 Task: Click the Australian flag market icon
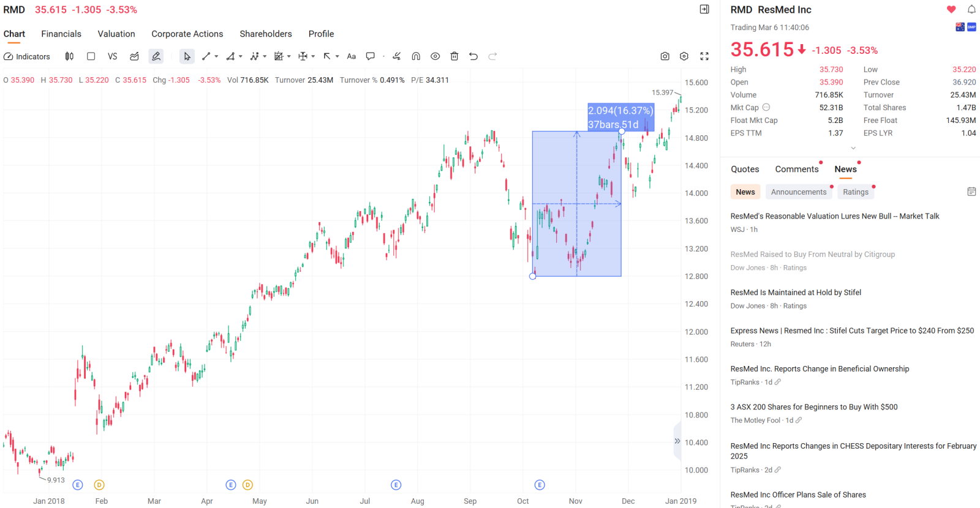960,27
